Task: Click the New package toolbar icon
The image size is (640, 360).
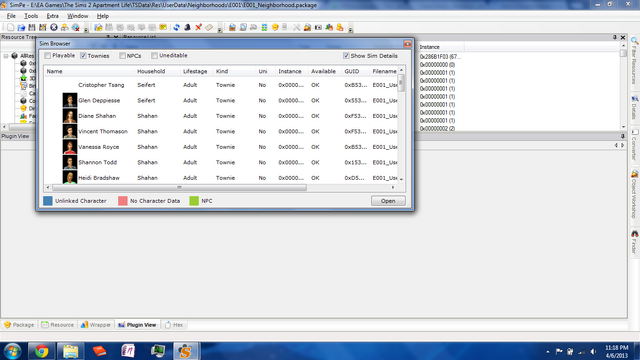Action: pyautogui.click(x=11, y=27)
